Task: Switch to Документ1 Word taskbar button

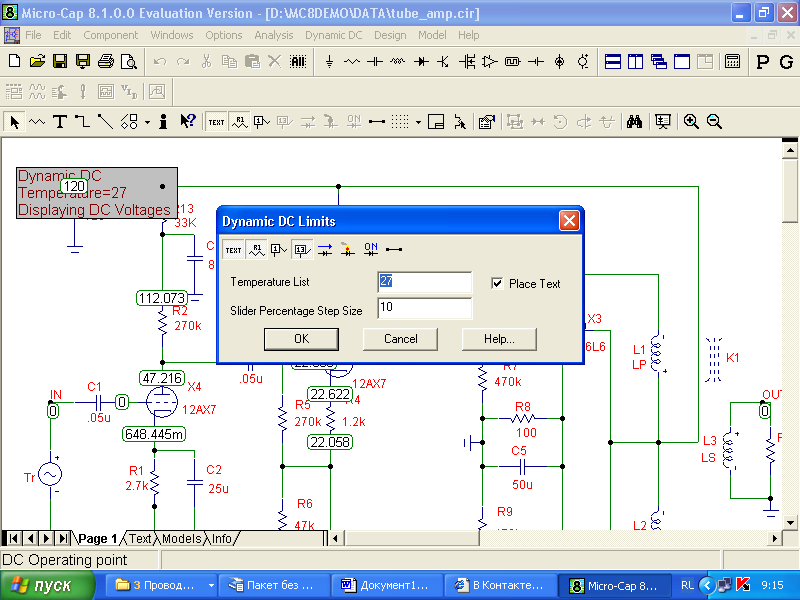Action: coord(386,585)
